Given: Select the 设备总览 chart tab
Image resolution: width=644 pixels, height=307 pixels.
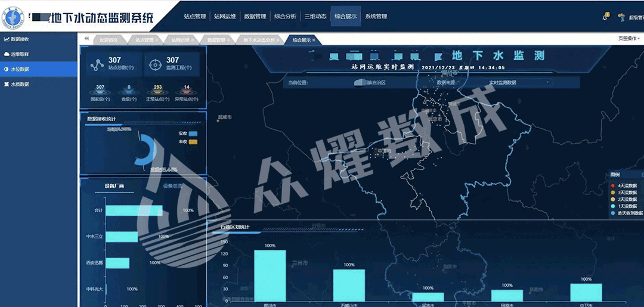Looking at the screenshot, I should point(174,186).
